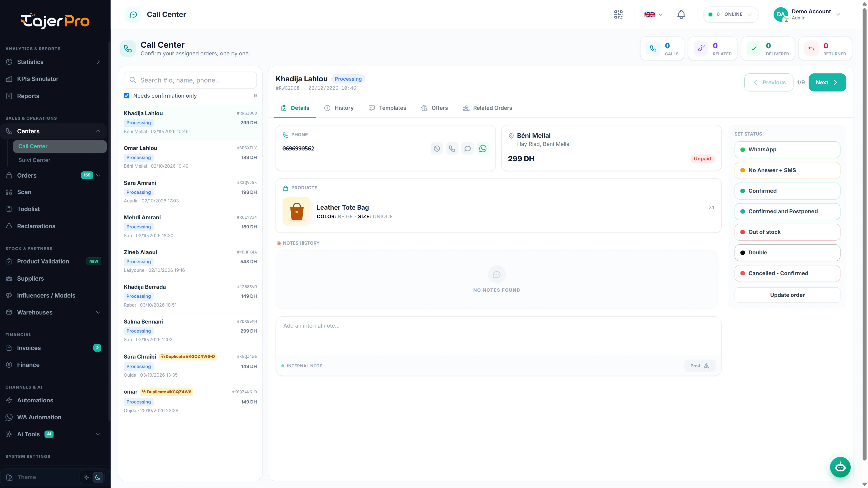
Task: Open the QR code scanner icon in header
Action: (618, 14)
